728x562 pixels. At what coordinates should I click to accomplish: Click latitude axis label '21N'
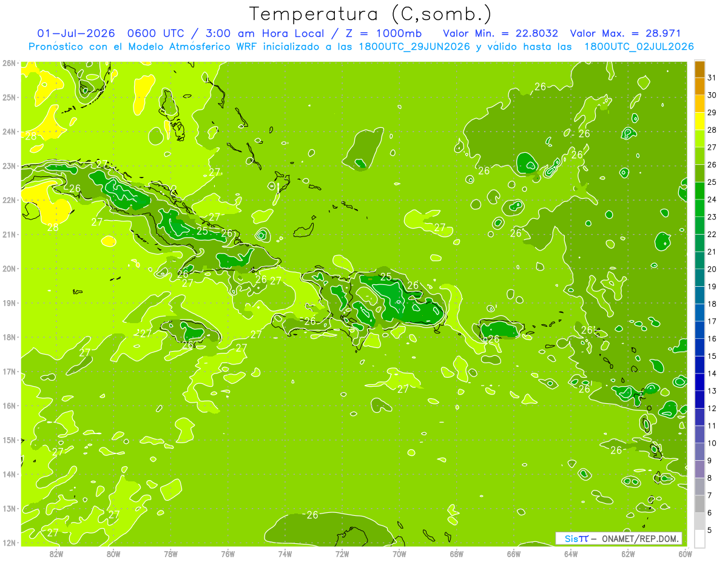coord(8,235)
